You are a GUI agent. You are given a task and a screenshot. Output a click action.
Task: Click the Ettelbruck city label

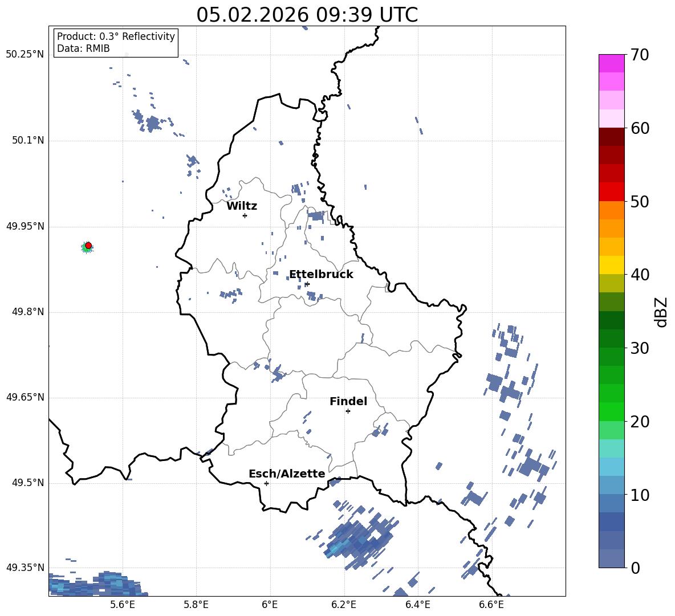321,275
